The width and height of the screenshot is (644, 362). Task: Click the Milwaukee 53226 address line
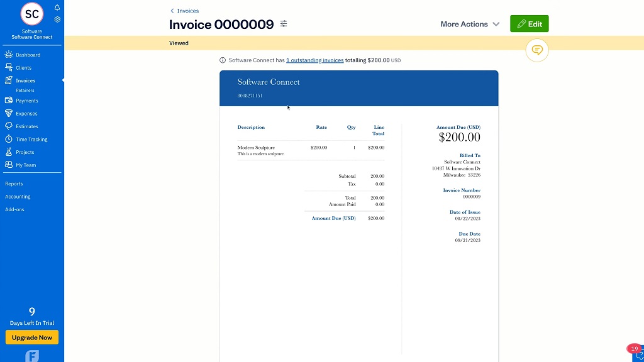pyautogui.click(x=462, y=175)
